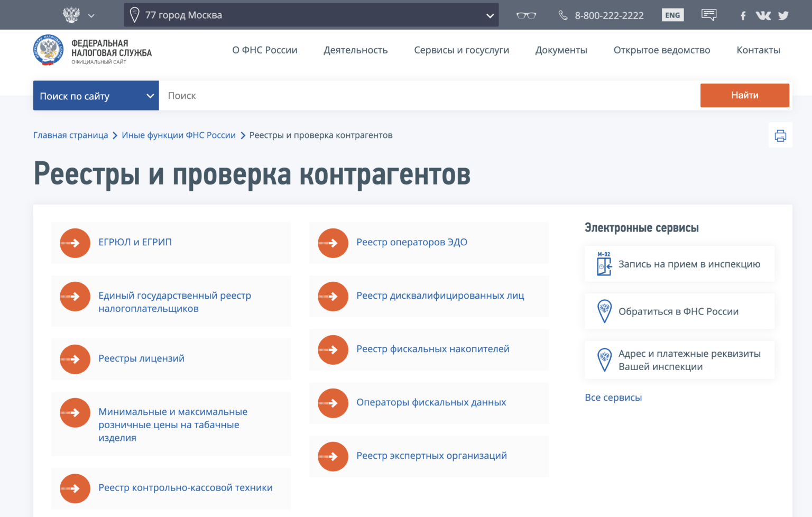Viewport: 812px width, 517px height.
Task: Open the 'Контакты' menu
Action: click(759, 50)
